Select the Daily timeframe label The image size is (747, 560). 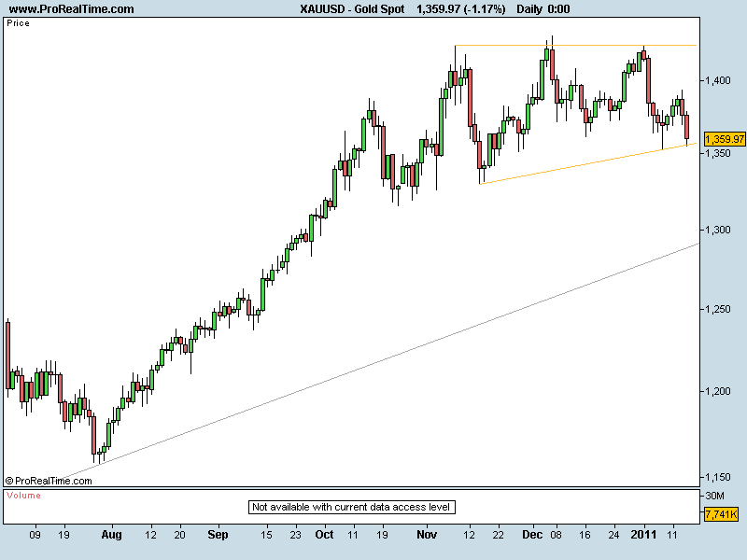click(529, 9)
